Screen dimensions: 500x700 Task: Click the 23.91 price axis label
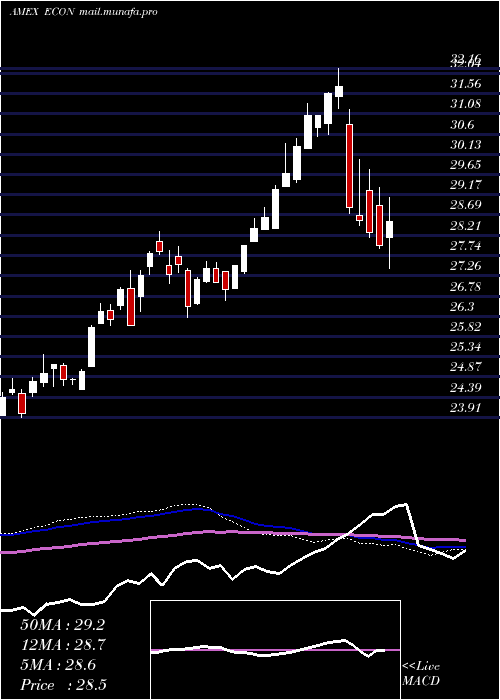tap(466, 407)
